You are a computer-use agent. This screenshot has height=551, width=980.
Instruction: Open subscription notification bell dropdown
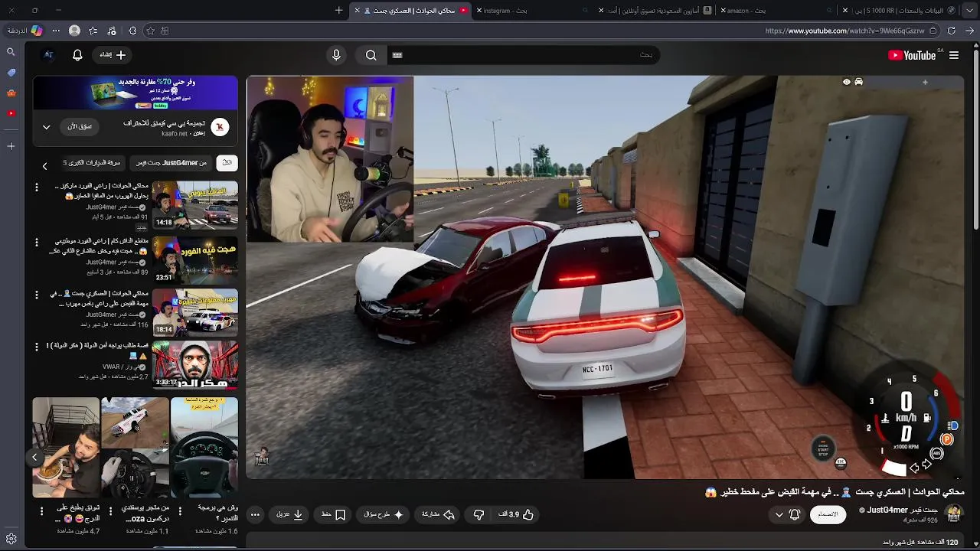point(787,515)
